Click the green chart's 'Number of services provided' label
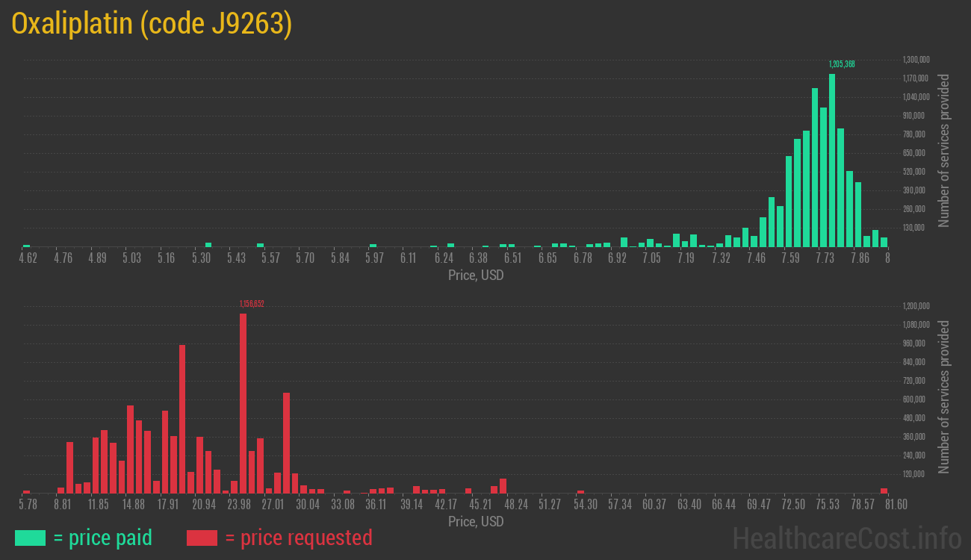971x560 pixels. point(944,150)
